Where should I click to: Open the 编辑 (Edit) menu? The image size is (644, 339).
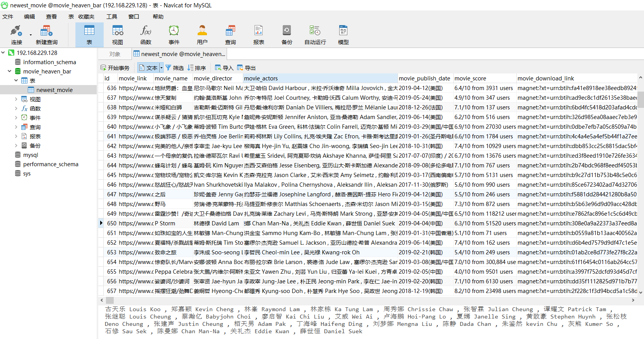tap(29, 17)
